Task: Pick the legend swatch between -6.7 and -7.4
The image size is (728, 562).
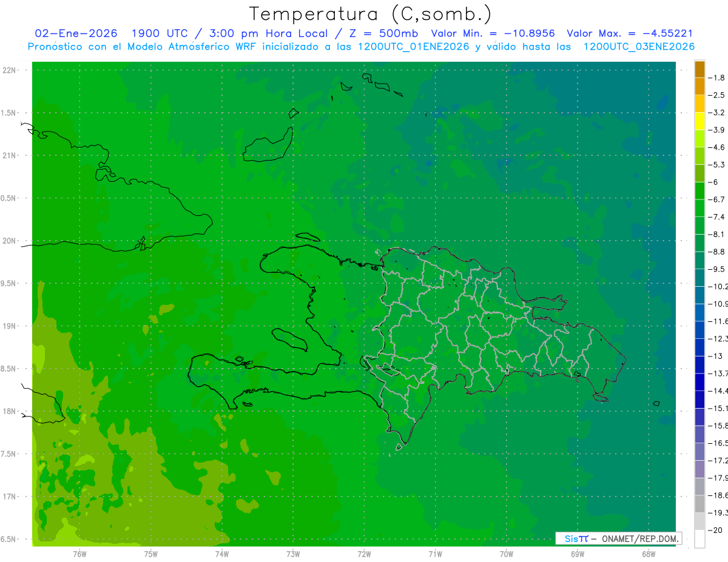Action: pyautogui.click(x=699, y=208)
